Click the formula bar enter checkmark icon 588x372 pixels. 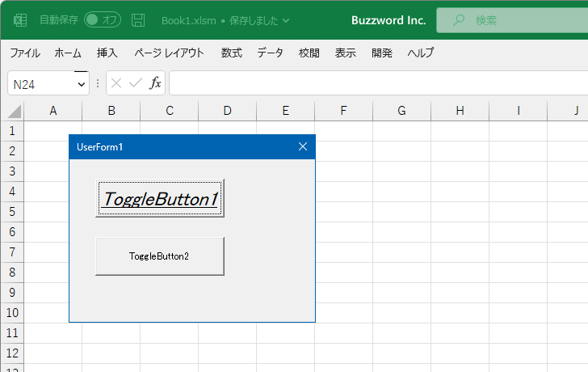(135, 83)
